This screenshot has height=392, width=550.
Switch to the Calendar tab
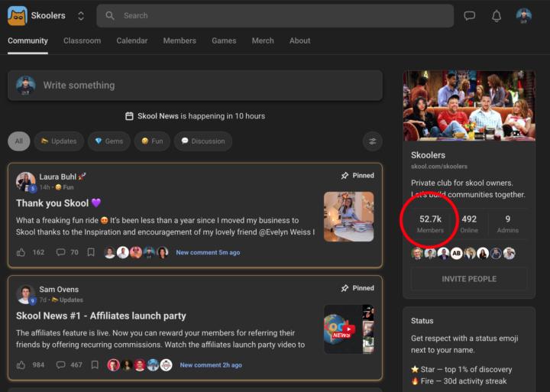coord(132,40)
